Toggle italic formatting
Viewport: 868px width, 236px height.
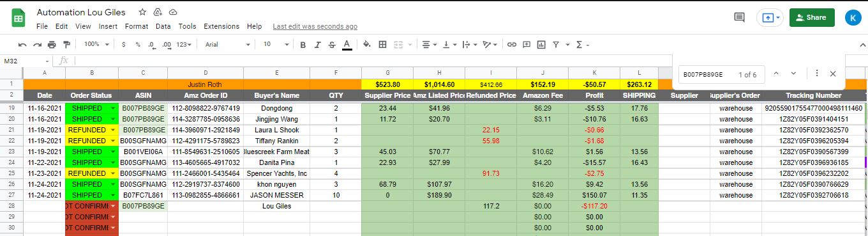[x=317, y=45]
